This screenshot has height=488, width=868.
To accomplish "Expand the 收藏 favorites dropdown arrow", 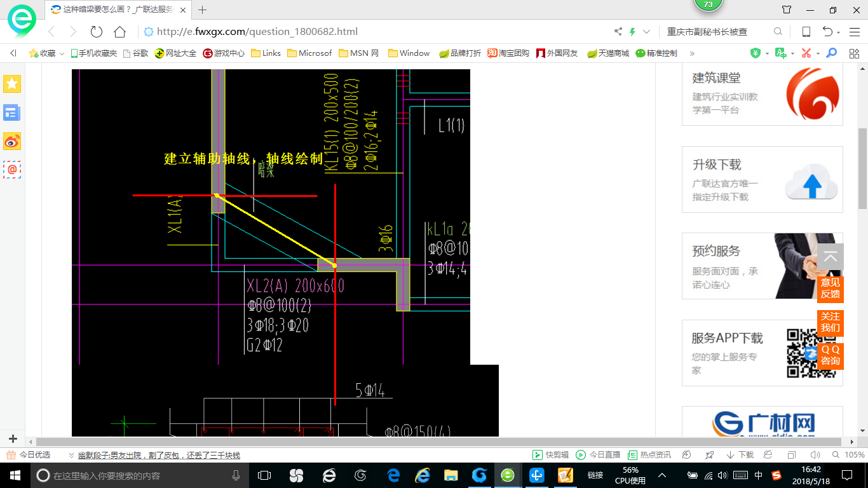I will [62, 54].
